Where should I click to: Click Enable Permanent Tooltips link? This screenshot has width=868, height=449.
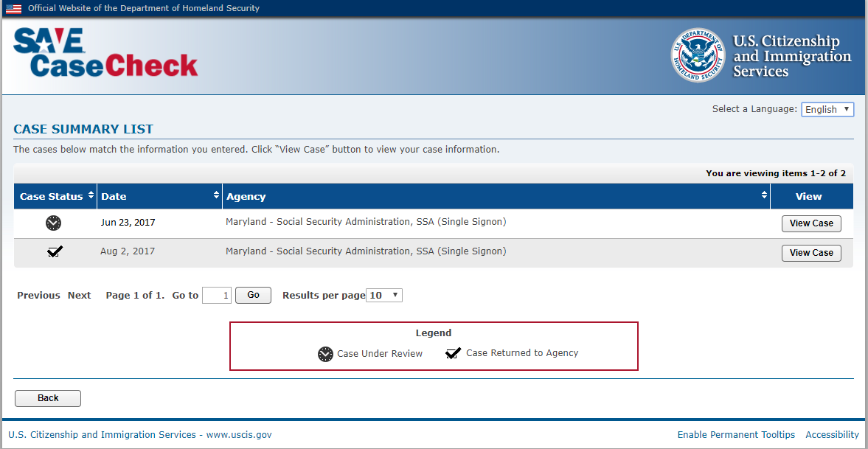[736, 434]
